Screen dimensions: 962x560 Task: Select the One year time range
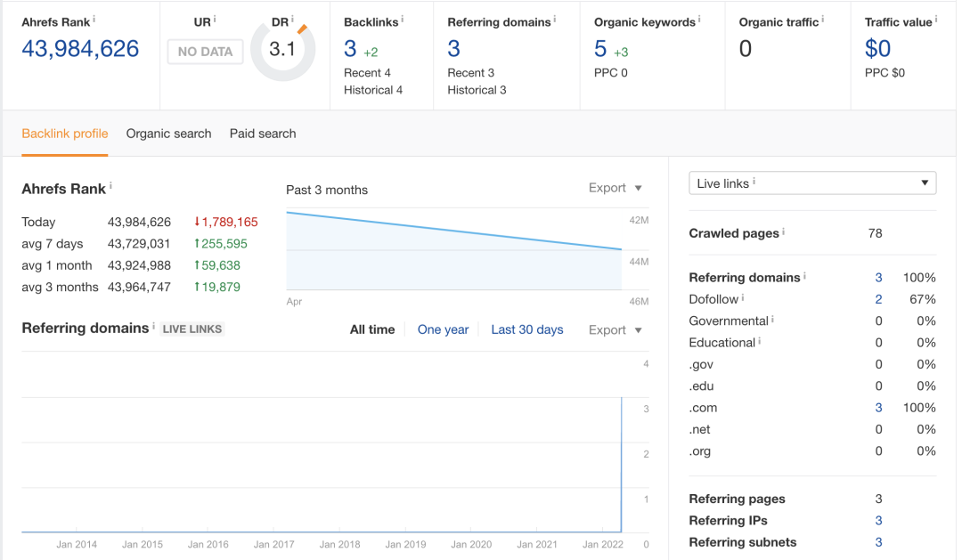pos(443,329)
